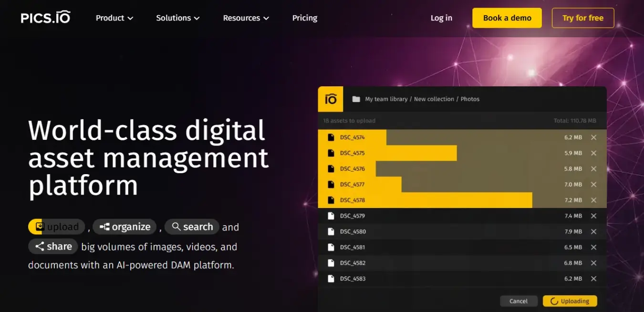644x312 pixels.
Task: Click the file icon of DSC_4582
Action: point(331,263)
